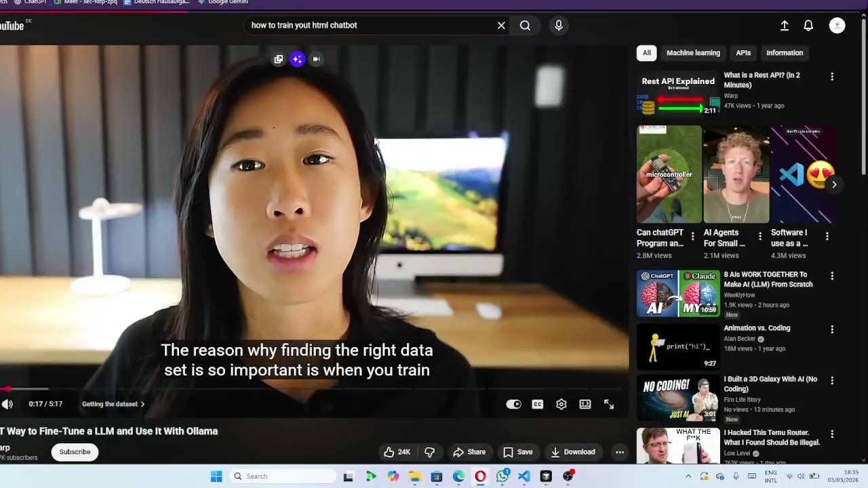
Task: Open 'Animation vs. Coding' video title
Action: pyautogui.click(x=757, y=328)
